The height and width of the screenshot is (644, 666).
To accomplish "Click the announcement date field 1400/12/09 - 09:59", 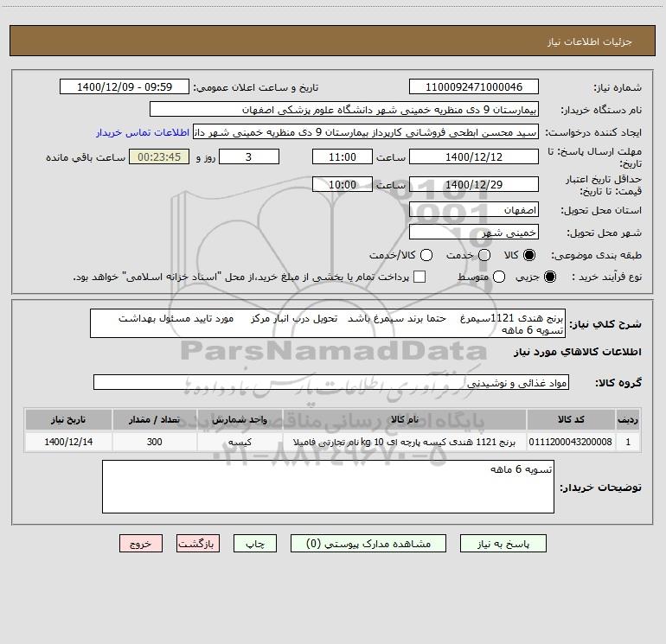I will [x=125, y=87].
